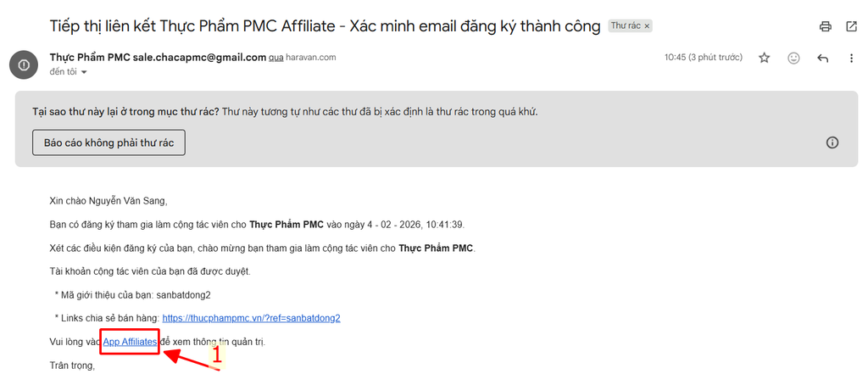The height and width of the screenshot is (385, 868).
Task: Click the info icon in spam banner
Action: tap(832, 142)
